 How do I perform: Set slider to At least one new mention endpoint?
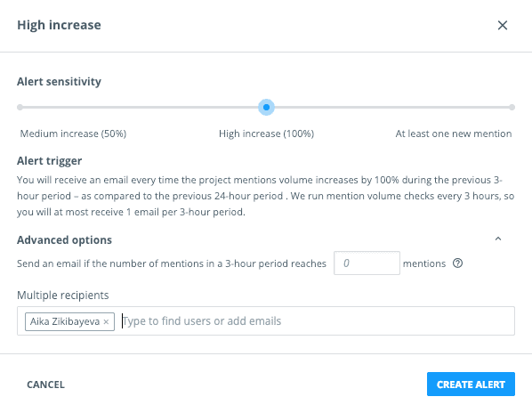(512, 107)
